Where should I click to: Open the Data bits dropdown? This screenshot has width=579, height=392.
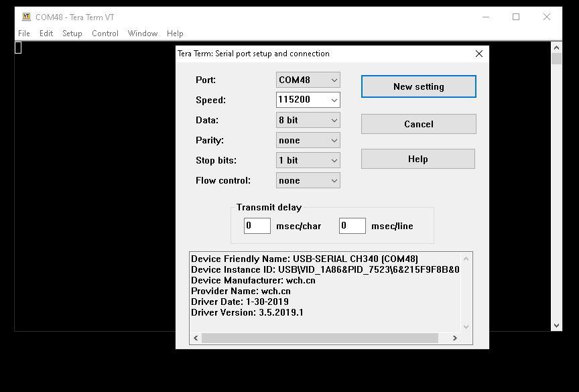308,120
